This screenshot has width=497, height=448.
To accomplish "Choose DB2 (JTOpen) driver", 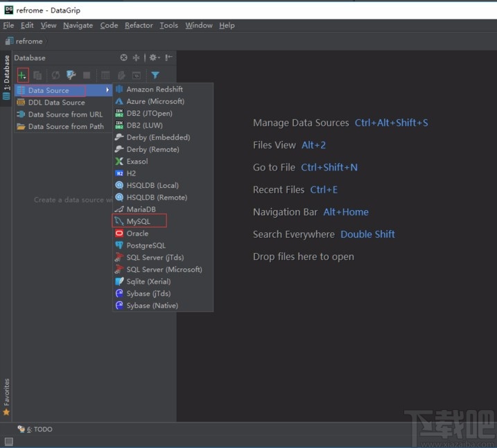I will pos(163,114).
